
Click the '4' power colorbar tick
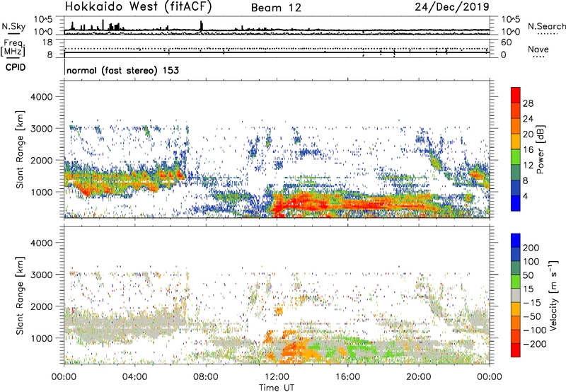pyautogui.click(x=525, y=196)
